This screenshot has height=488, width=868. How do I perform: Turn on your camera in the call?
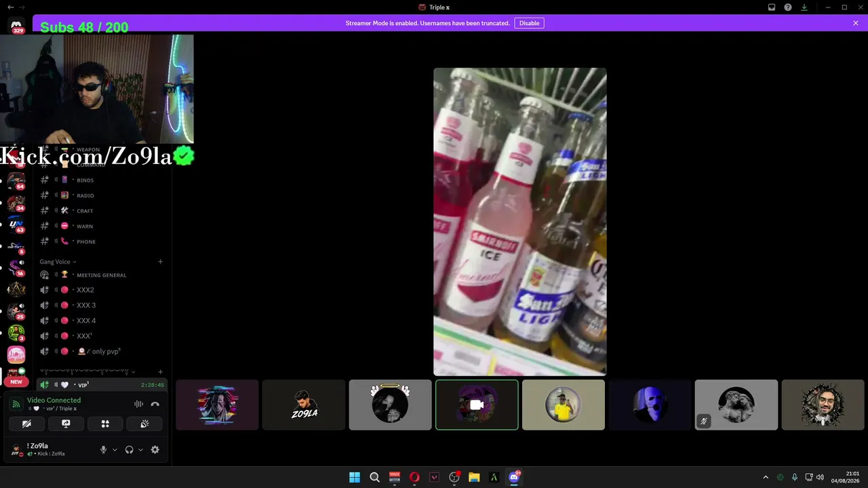(x=26, y=424)
